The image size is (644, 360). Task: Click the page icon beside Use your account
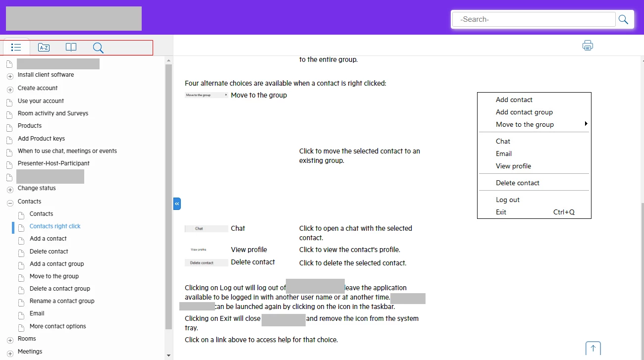coord(9,103)
